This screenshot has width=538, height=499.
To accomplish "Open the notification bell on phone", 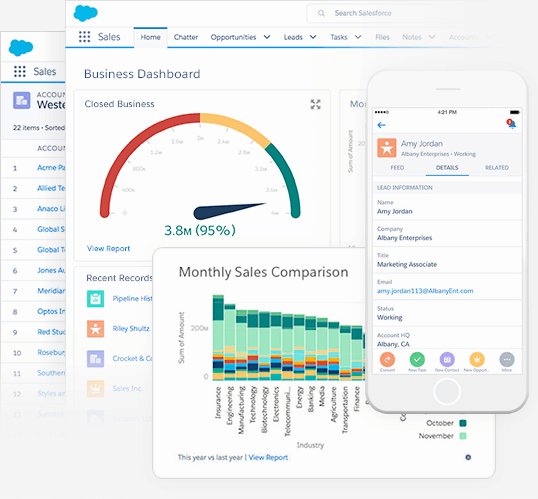I will pyautogui.click(x=511, y=124).
